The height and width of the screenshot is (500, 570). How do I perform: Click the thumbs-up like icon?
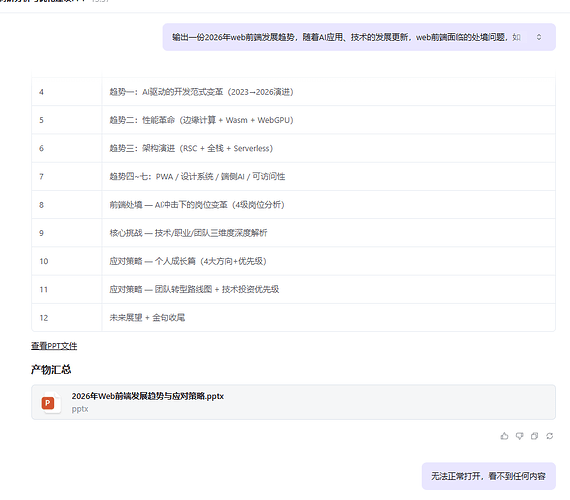click(504, 436)
